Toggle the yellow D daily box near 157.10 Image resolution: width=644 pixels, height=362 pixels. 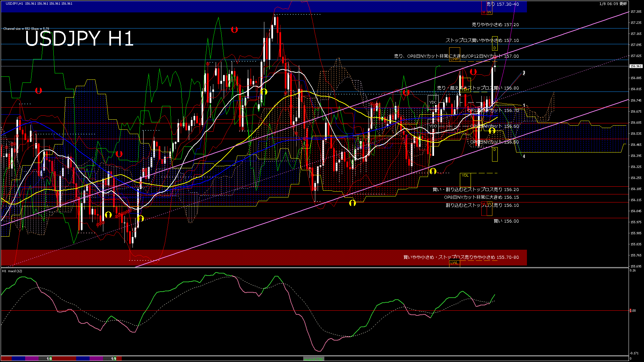click(495, 48)
